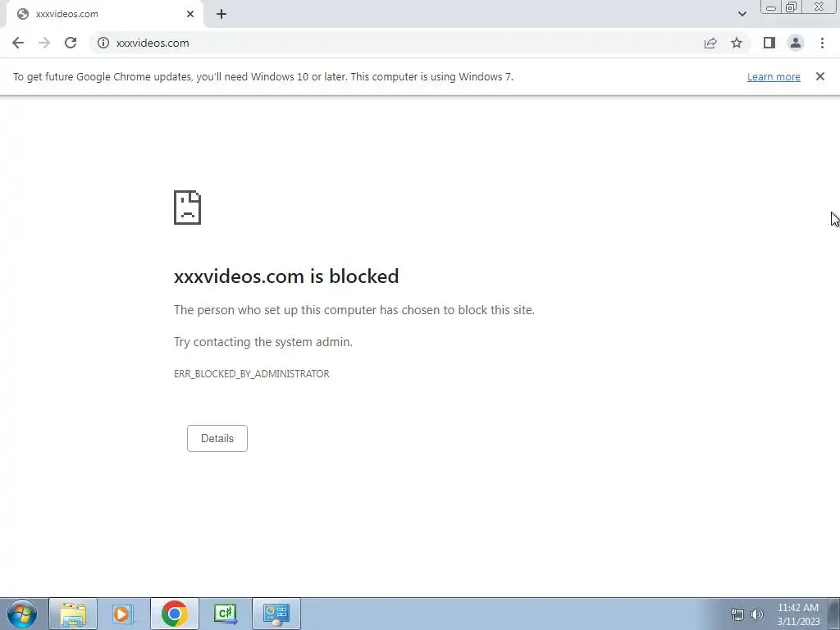Open Windows Explorer from taskbar
Screen dimensions: 840x630
click(x=73, y=614)
